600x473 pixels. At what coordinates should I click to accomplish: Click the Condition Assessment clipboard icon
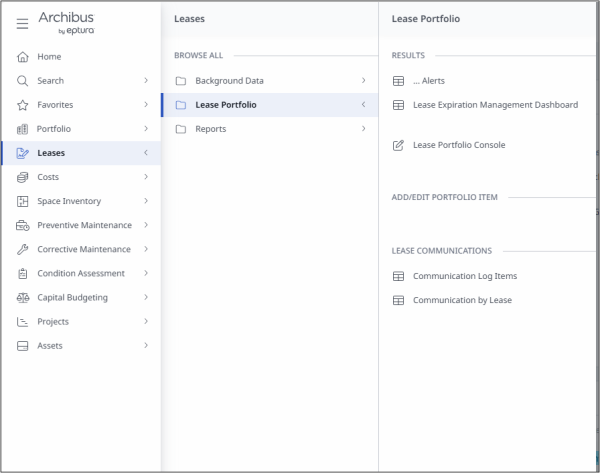(x=23, y=274)
